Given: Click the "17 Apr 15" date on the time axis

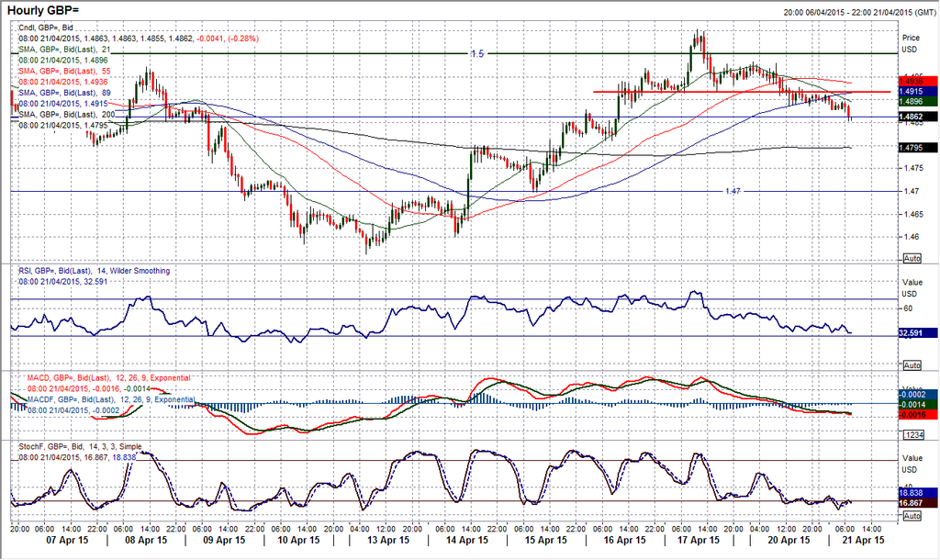Looking at the screenshot, I should coord(699,540).
